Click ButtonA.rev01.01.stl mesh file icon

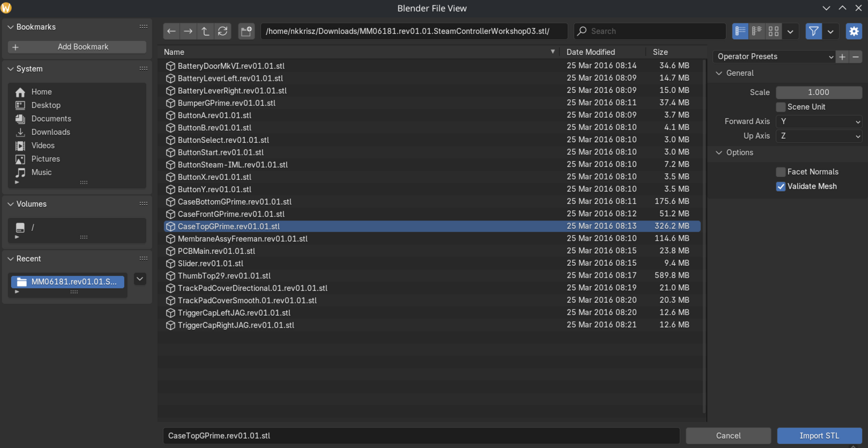[x=170, y=115]
